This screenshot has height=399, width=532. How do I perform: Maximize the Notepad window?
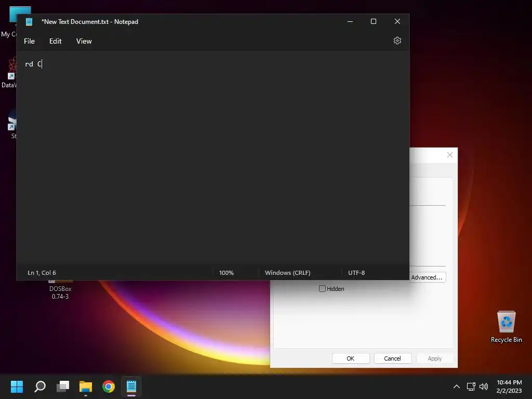point(374,21)
